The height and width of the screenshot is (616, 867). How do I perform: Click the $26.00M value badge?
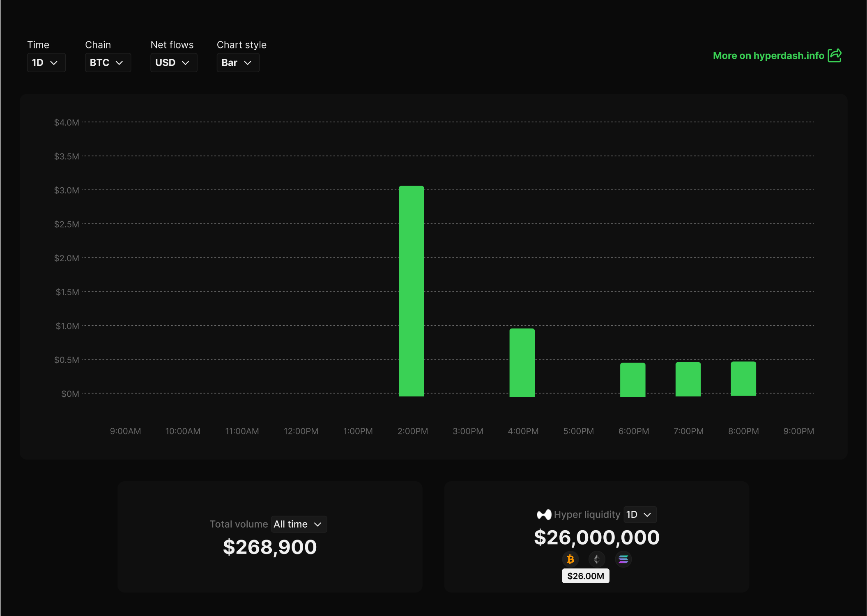585,576
